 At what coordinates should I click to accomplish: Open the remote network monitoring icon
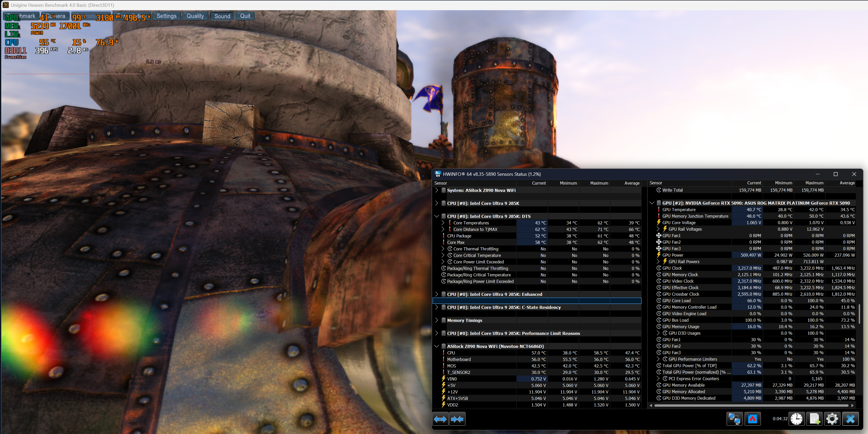click(x=735, y=419)
